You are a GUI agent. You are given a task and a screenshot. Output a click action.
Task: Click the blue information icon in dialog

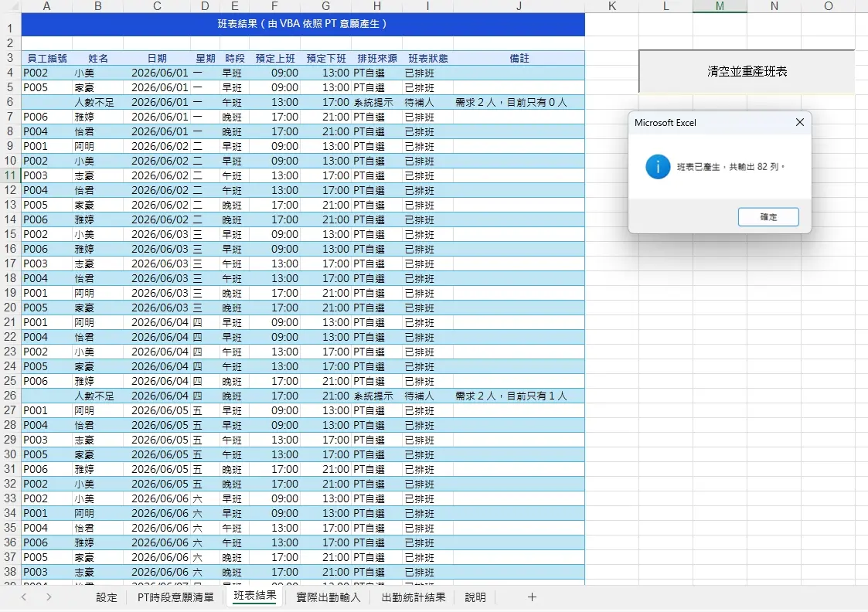[x=658, y=167]
